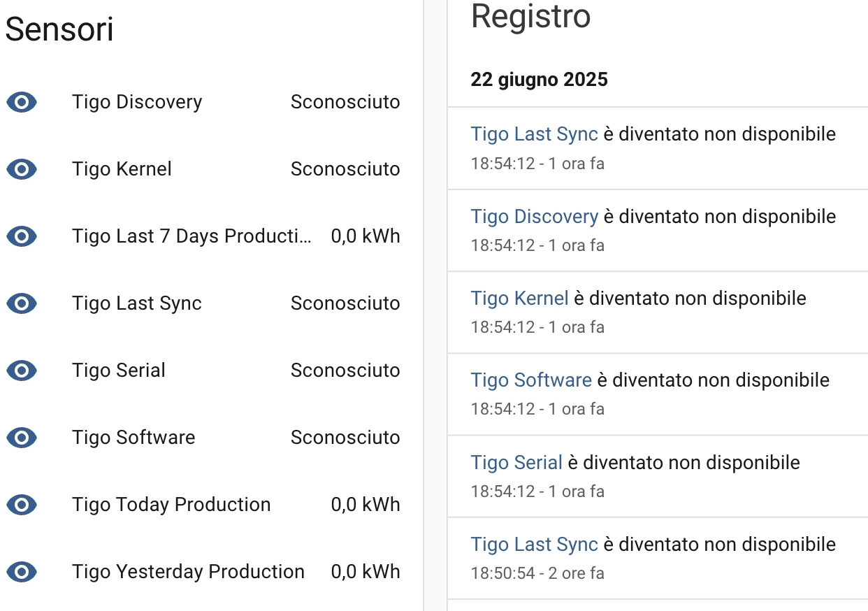This screenshot has width=868, height=611.
Task: Click the eye icon beside Tigo Kernel
Action: 22,169
